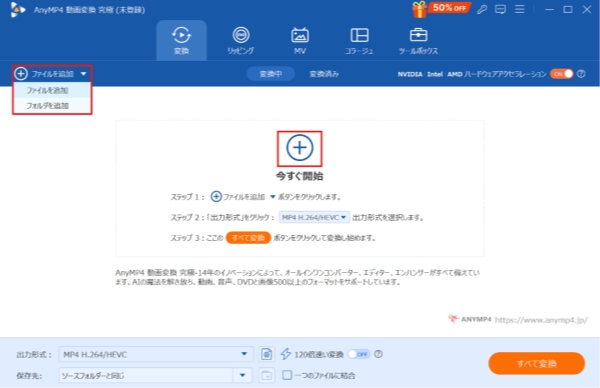Click the 保存先 save path field
This screenshot has width=600, height=388.
[146, 375]
